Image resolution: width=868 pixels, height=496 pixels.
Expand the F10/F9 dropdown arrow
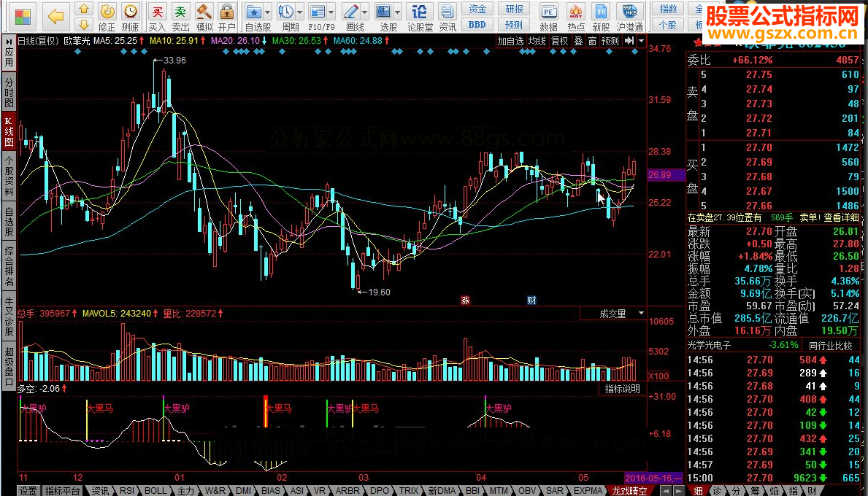331,12
